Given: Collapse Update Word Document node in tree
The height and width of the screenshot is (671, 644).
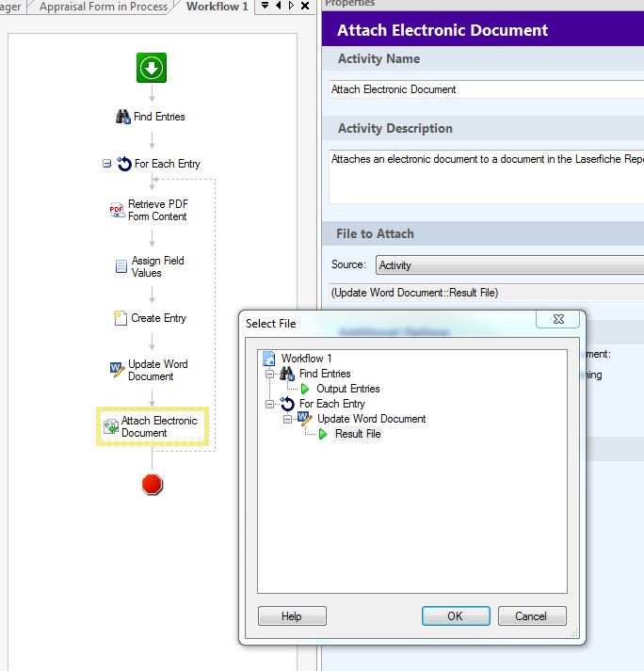Looking at the screenshot, I should 287,419.
